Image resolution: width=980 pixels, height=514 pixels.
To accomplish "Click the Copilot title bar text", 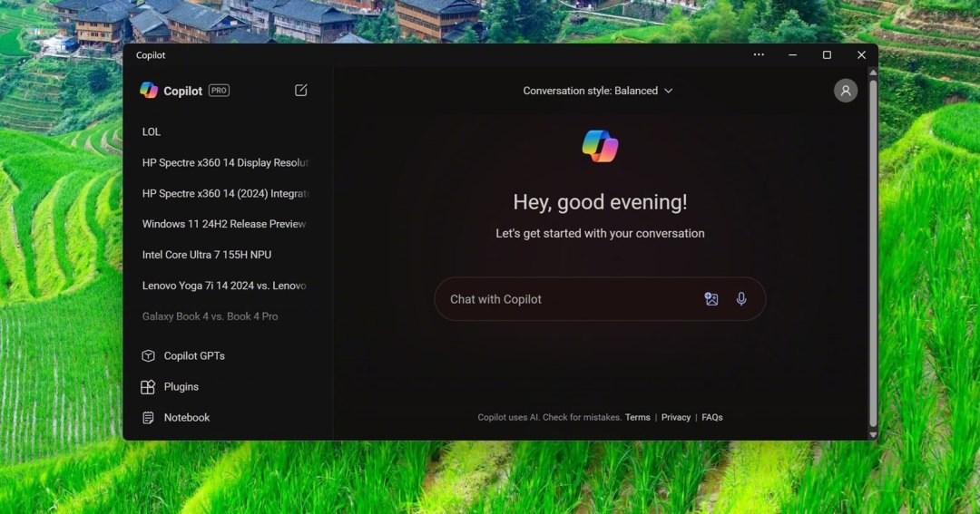I will click(151, 55).
